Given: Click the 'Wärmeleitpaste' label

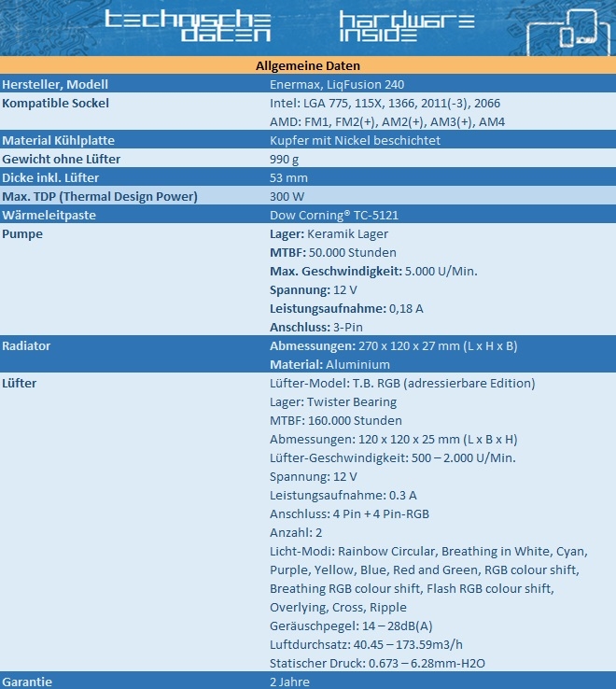Looking at the screenshot, I should point(49,216).
